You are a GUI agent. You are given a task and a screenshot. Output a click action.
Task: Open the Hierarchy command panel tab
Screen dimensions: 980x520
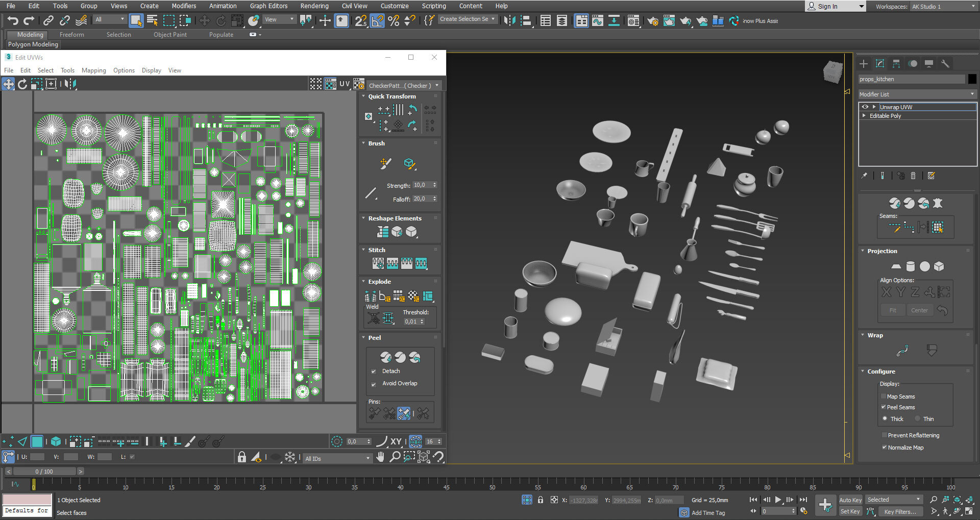pyautogui.click(x=896, y=64)
